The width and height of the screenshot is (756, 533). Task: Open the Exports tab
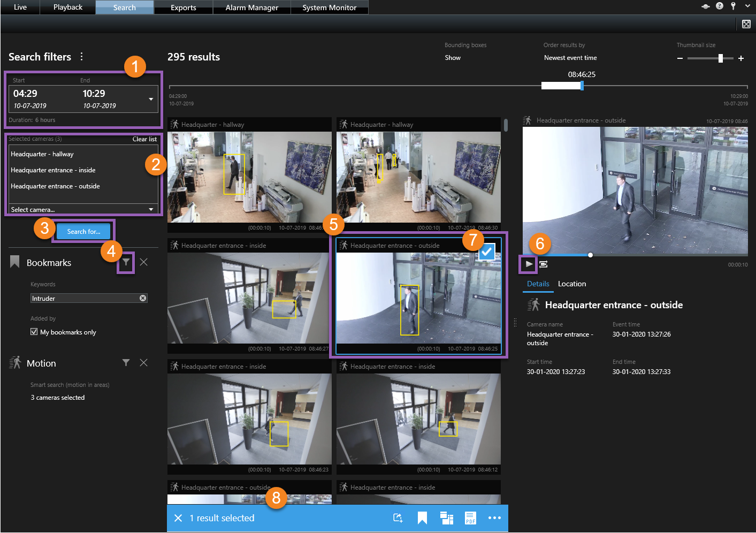coord(184,7)
